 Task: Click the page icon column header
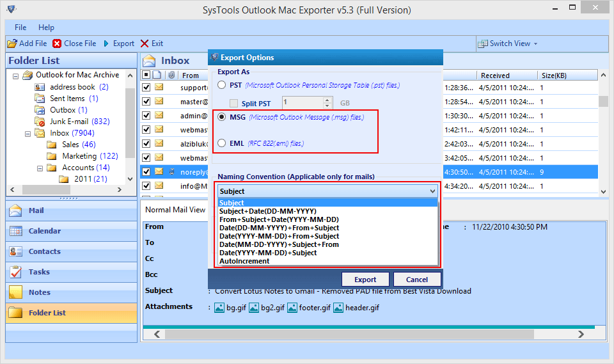tap(157, 75)
